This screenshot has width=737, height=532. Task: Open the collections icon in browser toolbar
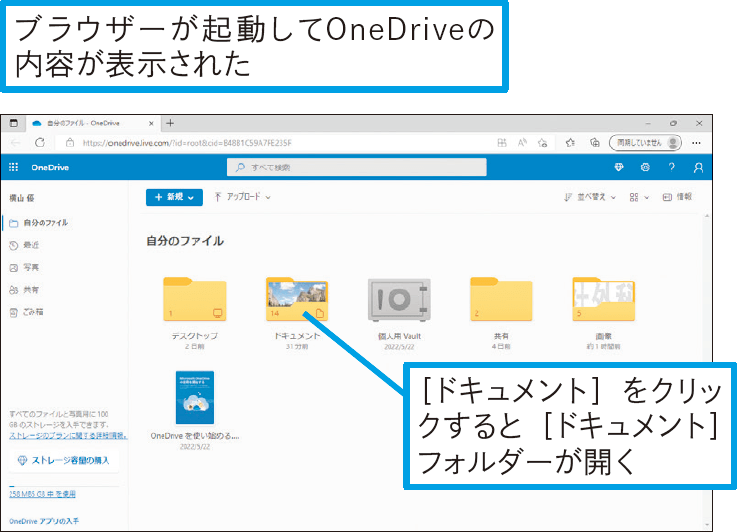point(595,142)
